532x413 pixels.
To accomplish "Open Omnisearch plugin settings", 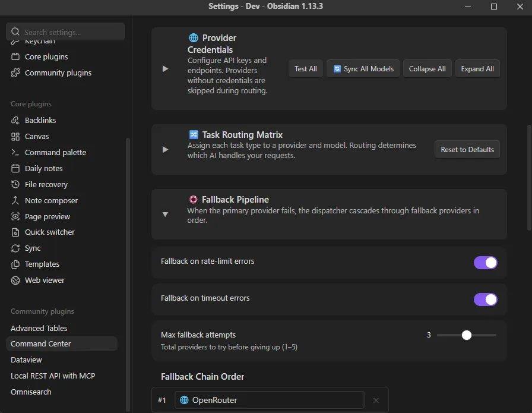I will click(x=31, y=392).
